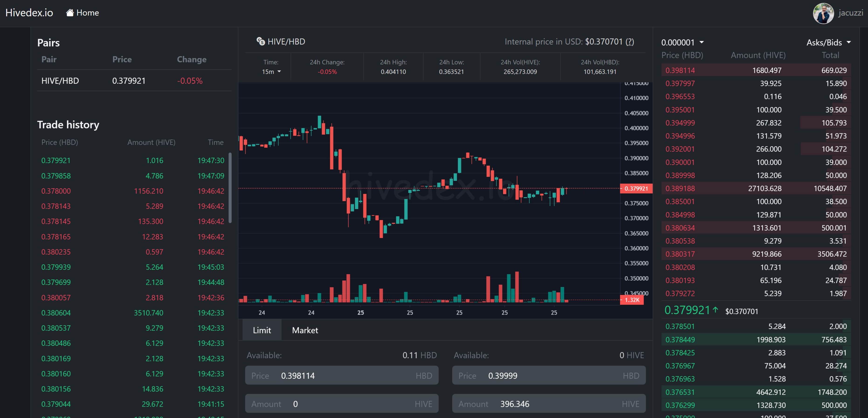
Task: Select ask order at 0.398114
Action: pos(756,70)
